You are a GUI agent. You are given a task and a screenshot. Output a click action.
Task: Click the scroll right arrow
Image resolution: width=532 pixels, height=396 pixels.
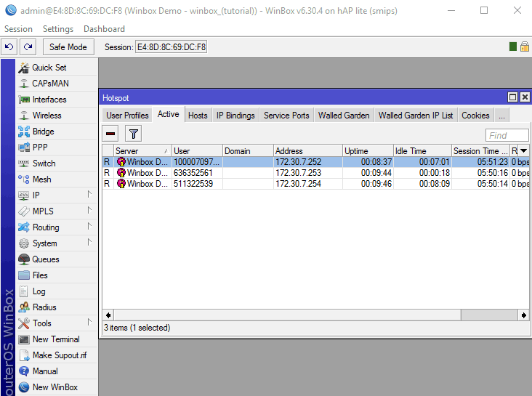(523, 315)
